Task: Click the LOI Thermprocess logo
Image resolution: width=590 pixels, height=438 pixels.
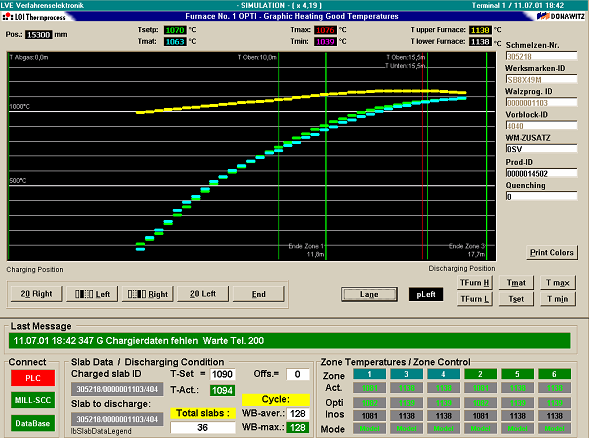Action: click(x=34, y=17)
